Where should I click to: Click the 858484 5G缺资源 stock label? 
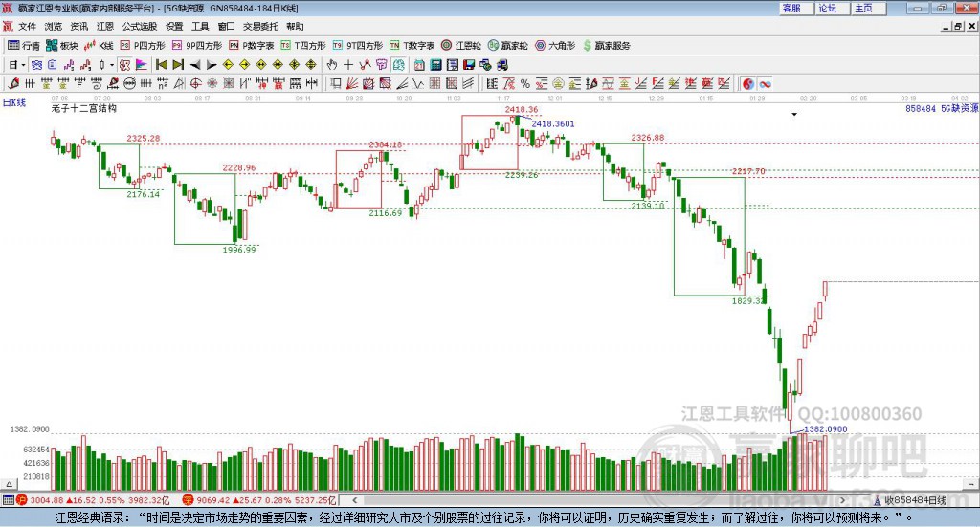tap(942, 109)
